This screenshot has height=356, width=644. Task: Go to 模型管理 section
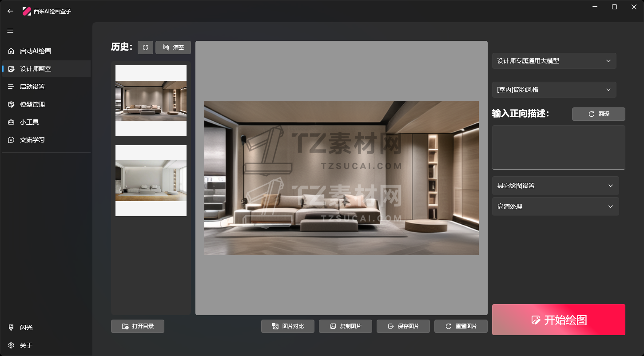click(x=47, y=104)
